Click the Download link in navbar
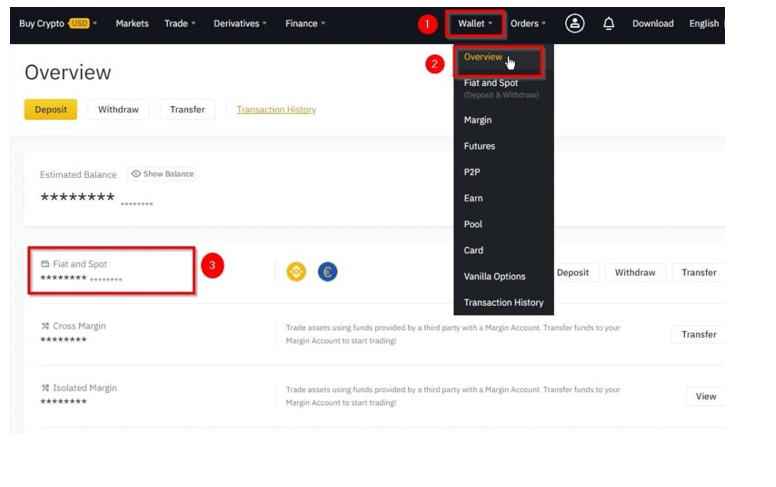776x487 pixels. pyautogui.click(x=653, y=23)
